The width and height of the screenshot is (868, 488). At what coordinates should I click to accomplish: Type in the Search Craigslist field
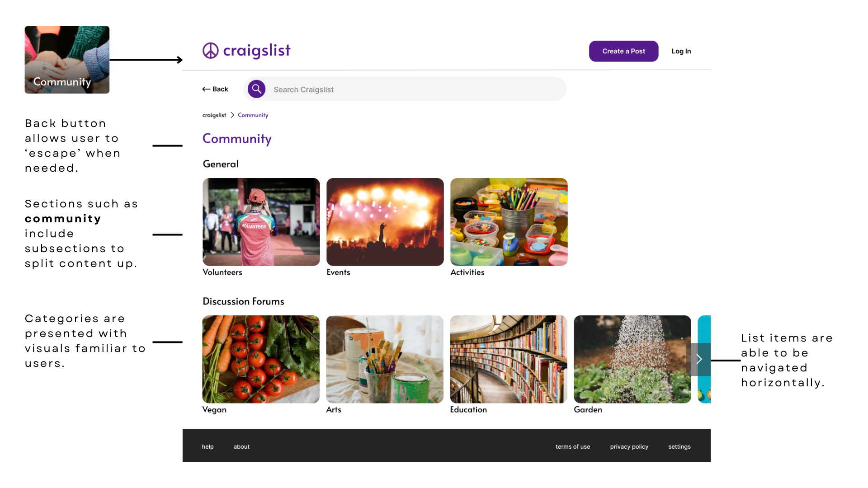click(407, 89)
